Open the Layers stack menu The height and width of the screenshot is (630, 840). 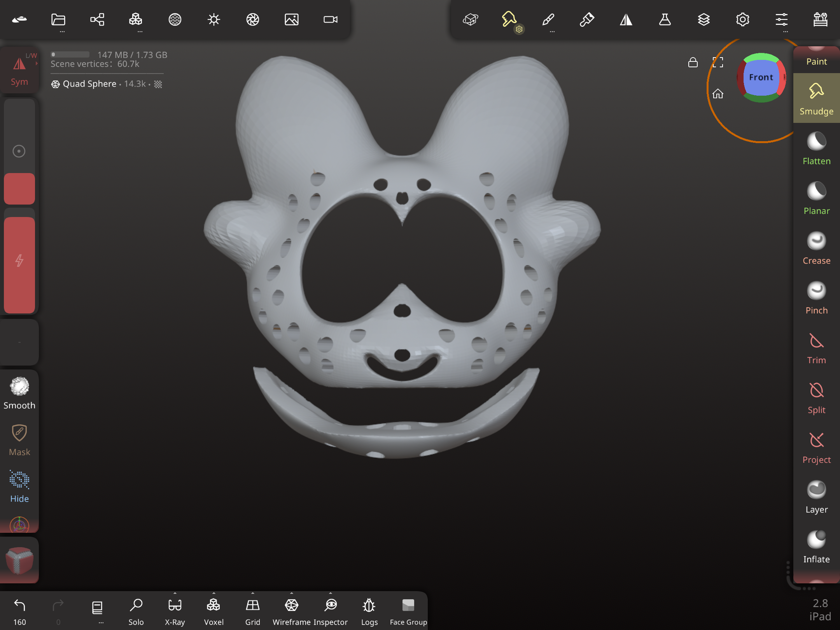(x=704, y=19)
